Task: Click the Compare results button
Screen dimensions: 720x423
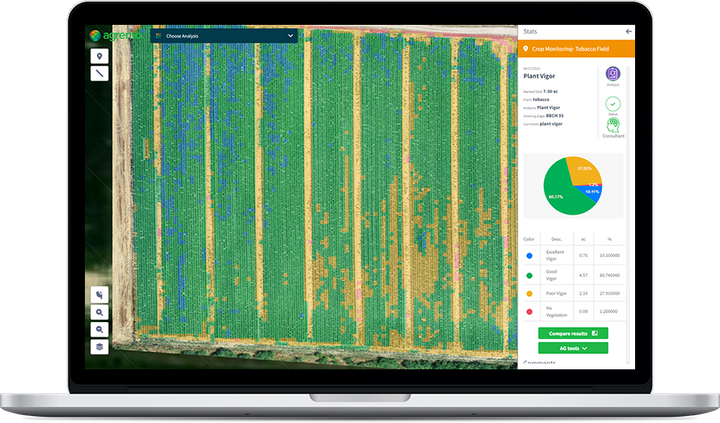Action: 573,333
